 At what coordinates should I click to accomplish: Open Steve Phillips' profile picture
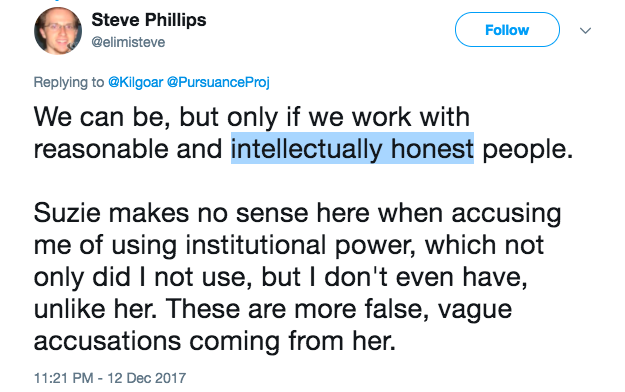(58, 31)
